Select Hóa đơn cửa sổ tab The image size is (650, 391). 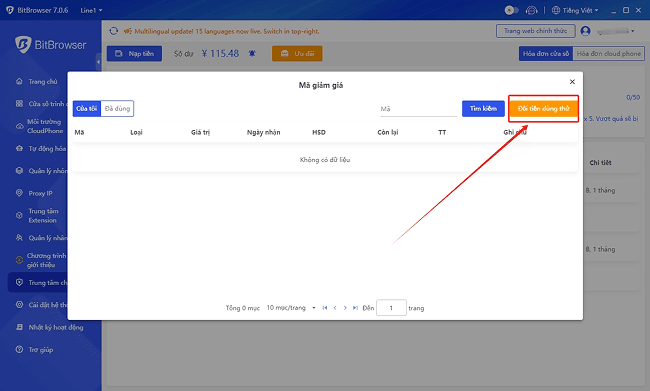click(546, 53)
